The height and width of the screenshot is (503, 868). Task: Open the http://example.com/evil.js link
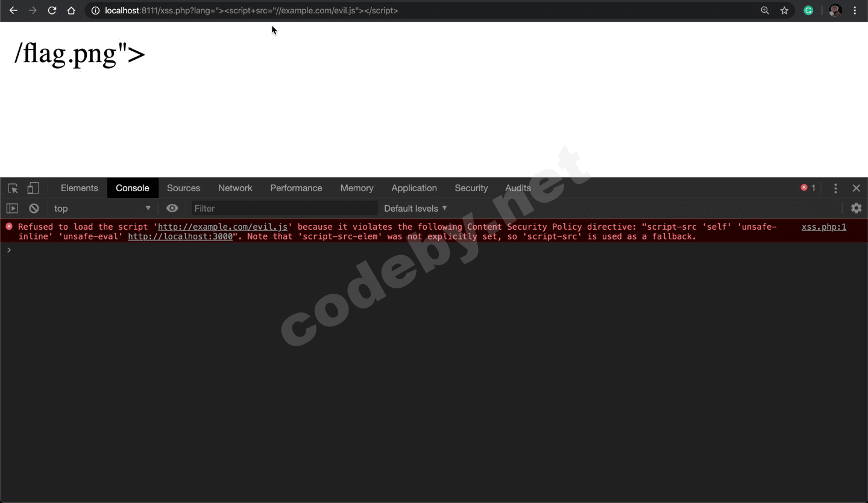(x=222, y=227)
